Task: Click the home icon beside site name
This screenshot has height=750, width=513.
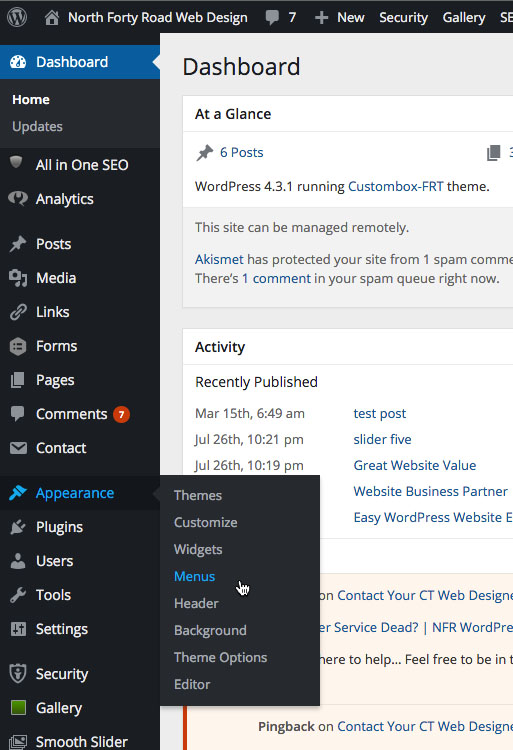Action: [x=52, y=18]
